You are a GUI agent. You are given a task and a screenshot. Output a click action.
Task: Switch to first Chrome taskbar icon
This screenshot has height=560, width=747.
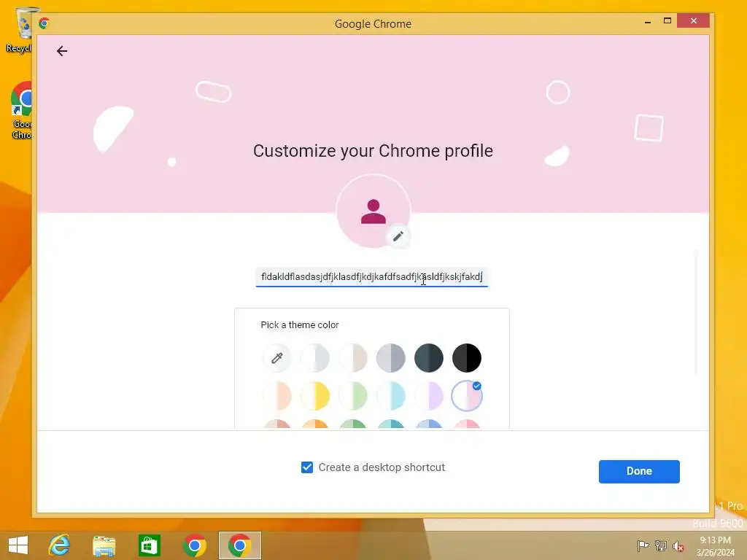coord(194,545)
